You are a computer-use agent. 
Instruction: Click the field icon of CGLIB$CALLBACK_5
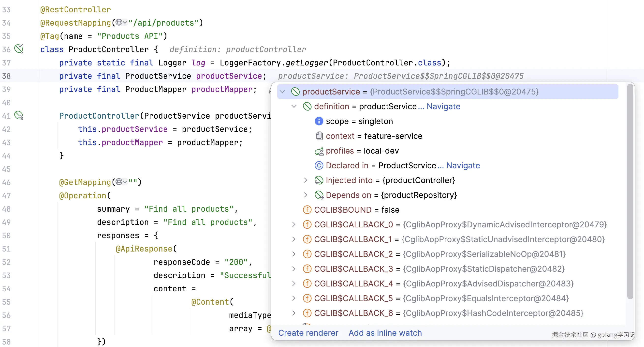307,299
